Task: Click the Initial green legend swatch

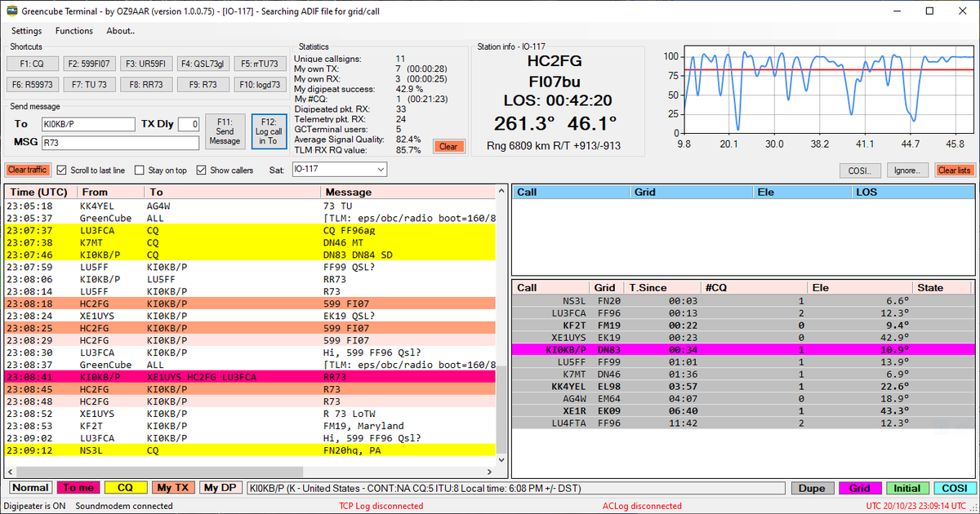Action: point(907,488)
